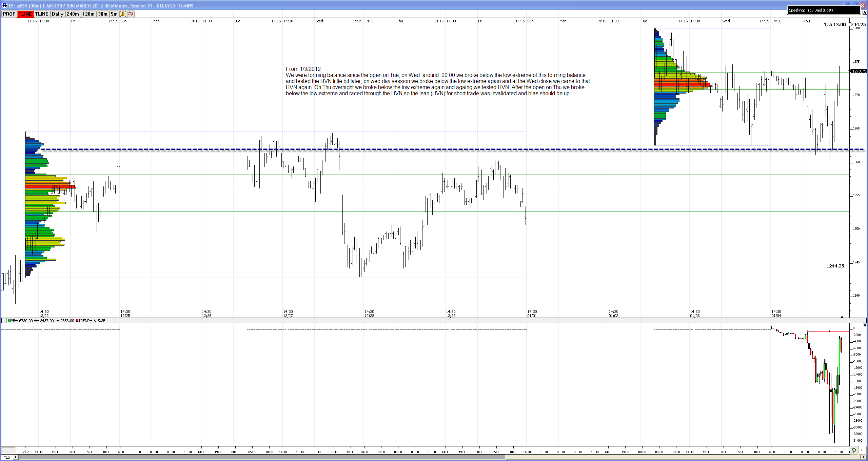
Task: Click the PROF toolbar button
Action: 9,14
